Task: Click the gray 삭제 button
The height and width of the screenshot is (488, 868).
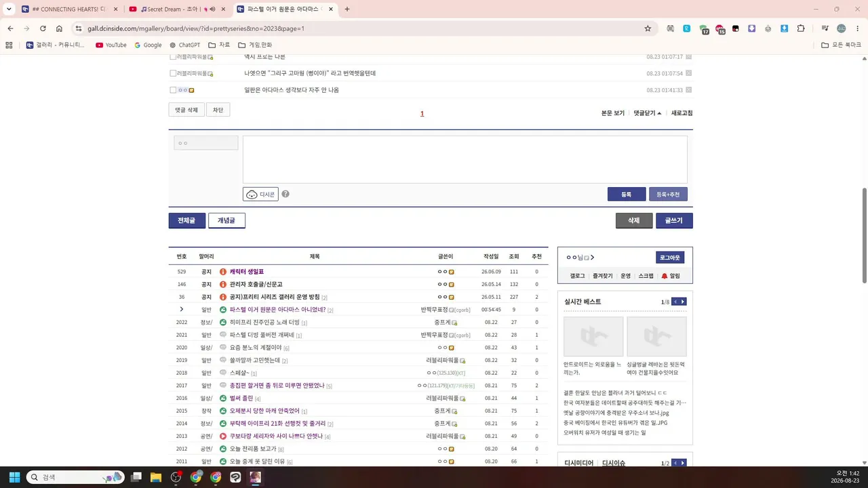Action: pyautogui.click(x=634, y=220)
